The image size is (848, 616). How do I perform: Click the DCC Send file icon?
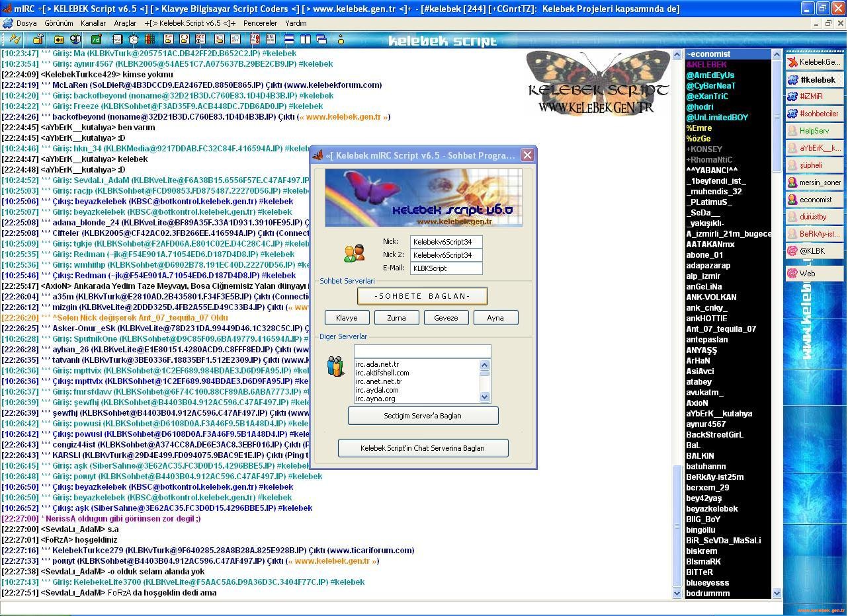(x=169, y=40)
